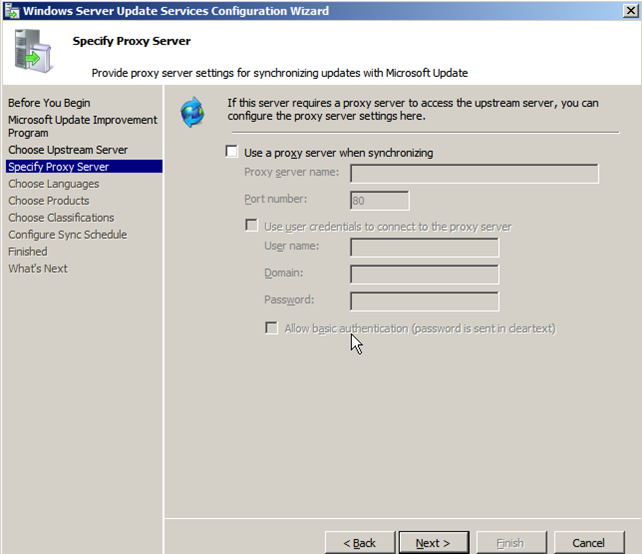
Task: Open Choose Upstream Server step
Action: 67,150
